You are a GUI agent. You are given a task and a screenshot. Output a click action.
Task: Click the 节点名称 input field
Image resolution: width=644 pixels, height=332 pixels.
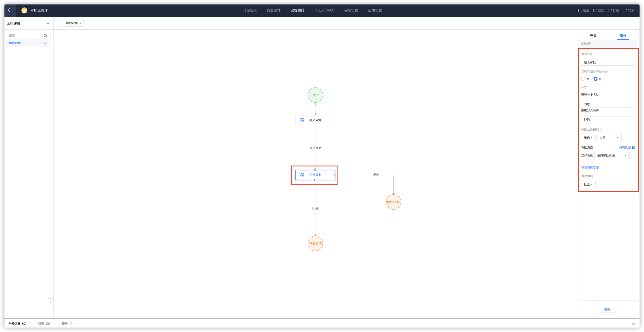[608, 62]
